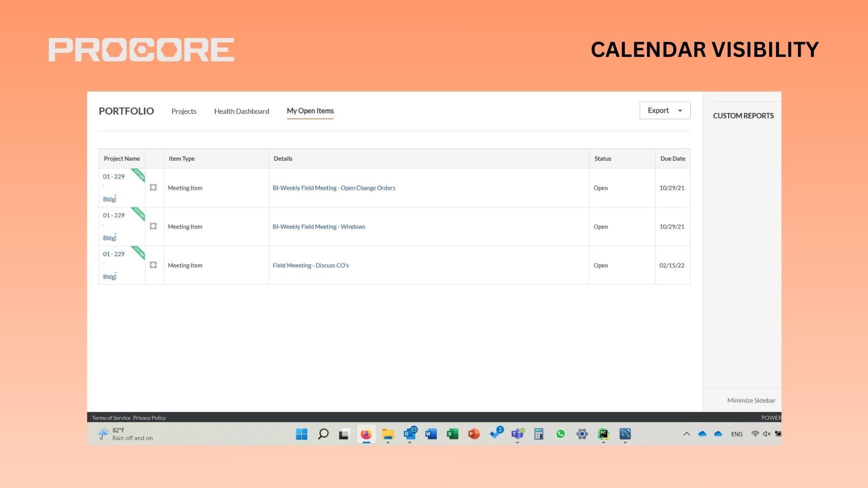Open PyCharm from the taskbar

tap(604, 434)
